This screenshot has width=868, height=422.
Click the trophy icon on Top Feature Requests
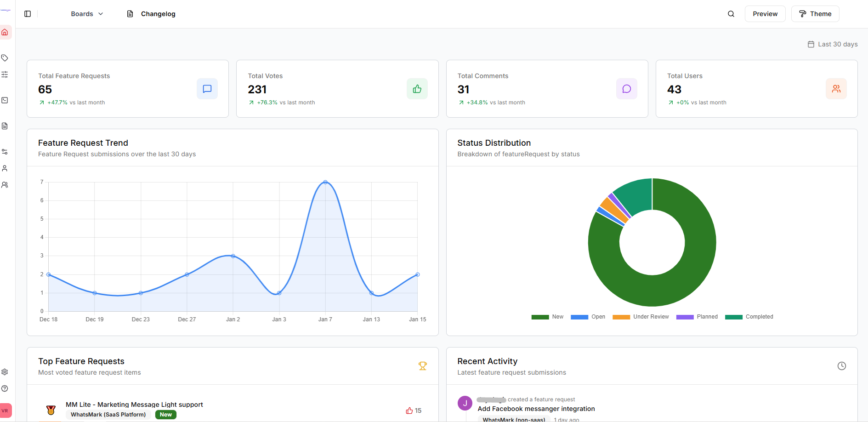pos(422,365)
